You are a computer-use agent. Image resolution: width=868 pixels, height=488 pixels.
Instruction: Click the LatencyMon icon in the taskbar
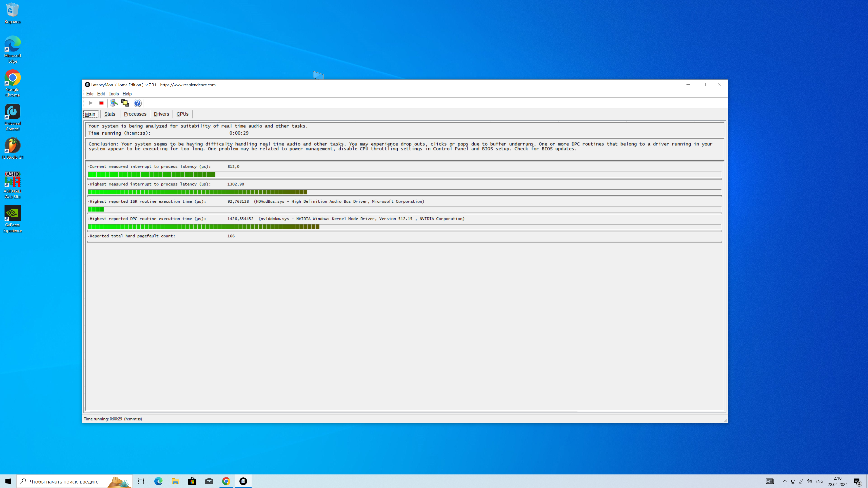pyautogui.click(x=243, y=481)
